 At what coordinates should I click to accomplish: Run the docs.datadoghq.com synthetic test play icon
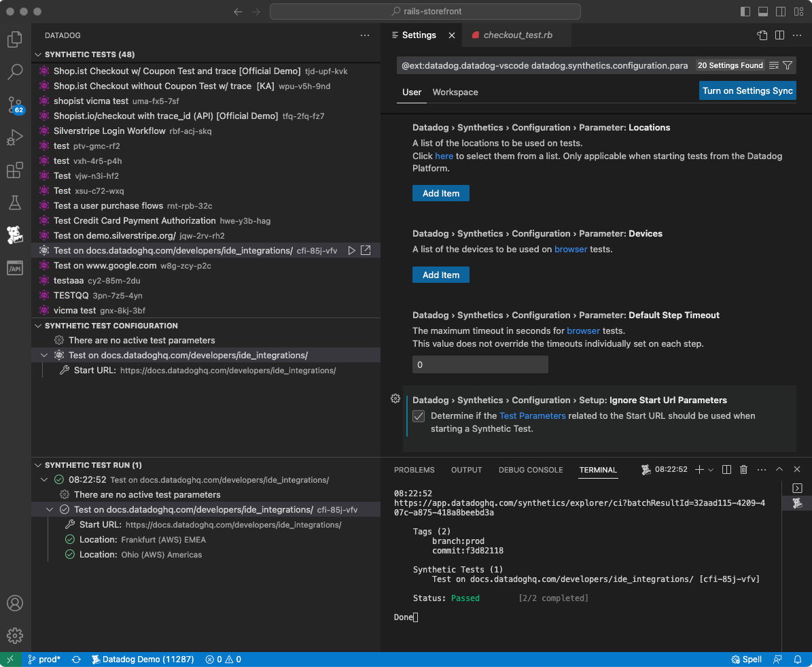[x=351, y=250]
